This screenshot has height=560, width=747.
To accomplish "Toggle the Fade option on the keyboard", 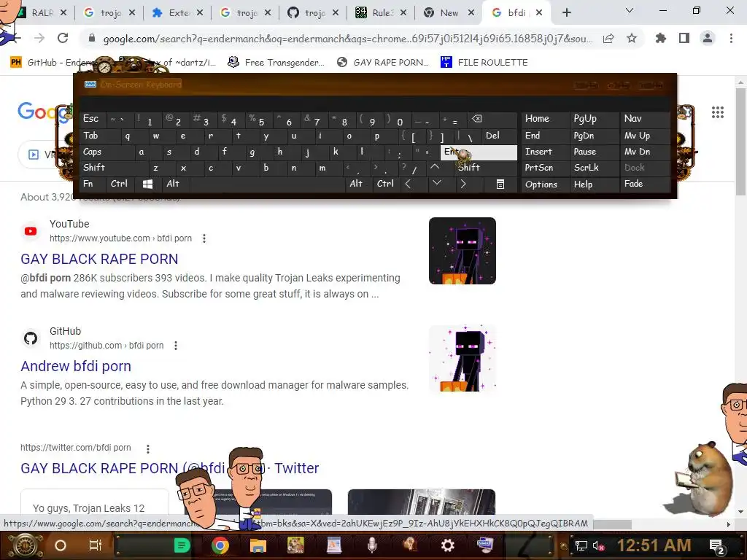I will tap(645, 184).
